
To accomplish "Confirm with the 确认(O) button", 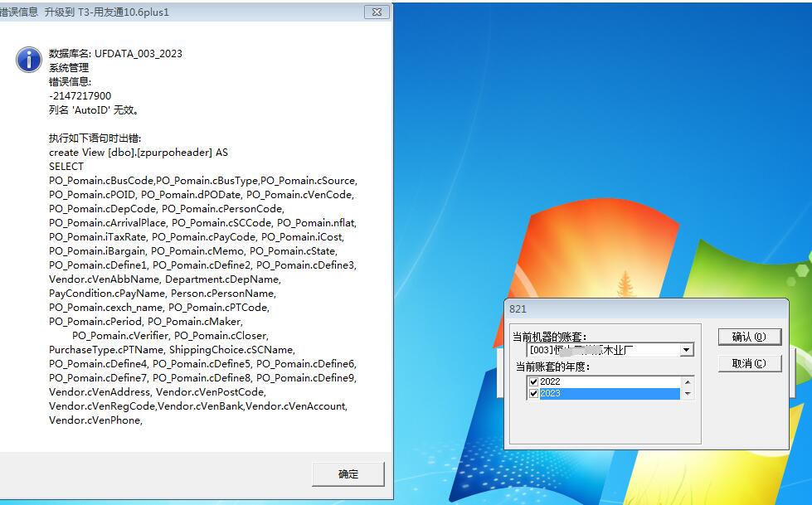I will 749,337.
